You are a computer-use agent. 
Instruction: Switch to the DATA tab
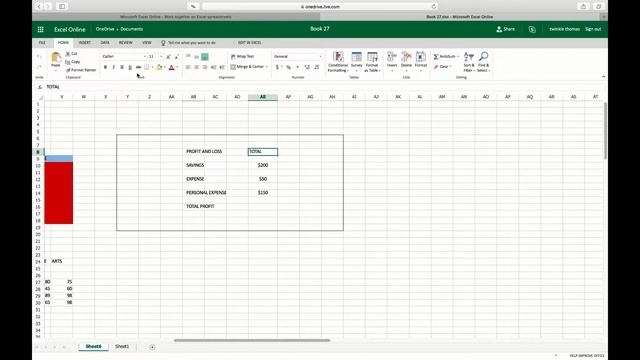[x=105, y=42]
